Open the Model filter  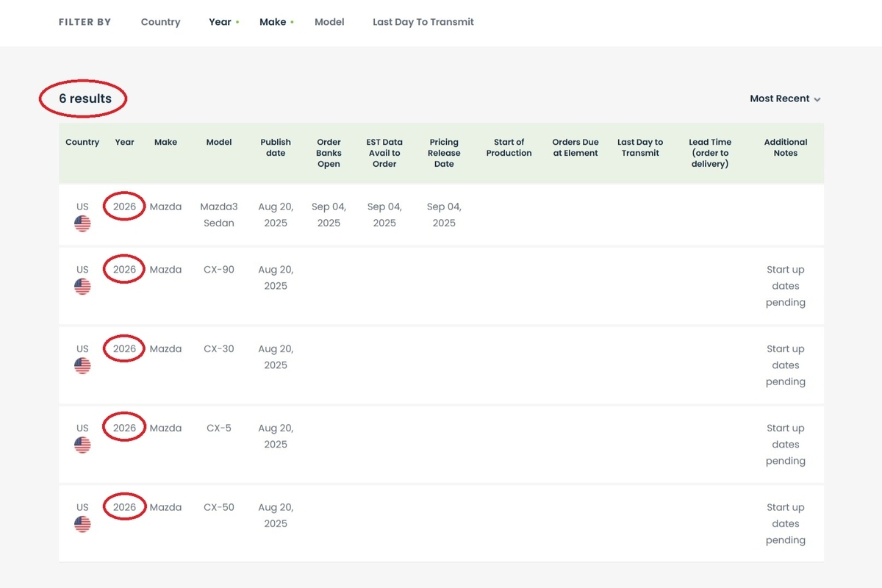pyautogui.click(x=329, y=22)
